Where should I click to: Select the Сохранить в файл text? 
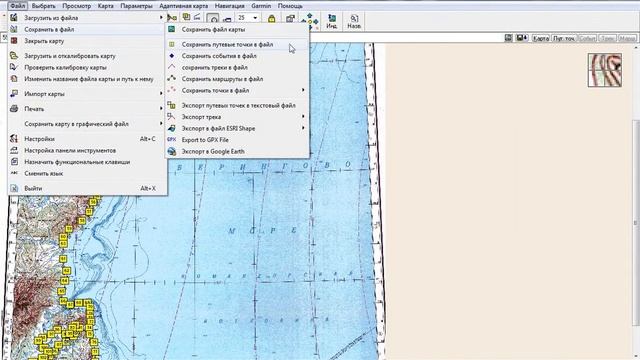(x=49, y=29)
